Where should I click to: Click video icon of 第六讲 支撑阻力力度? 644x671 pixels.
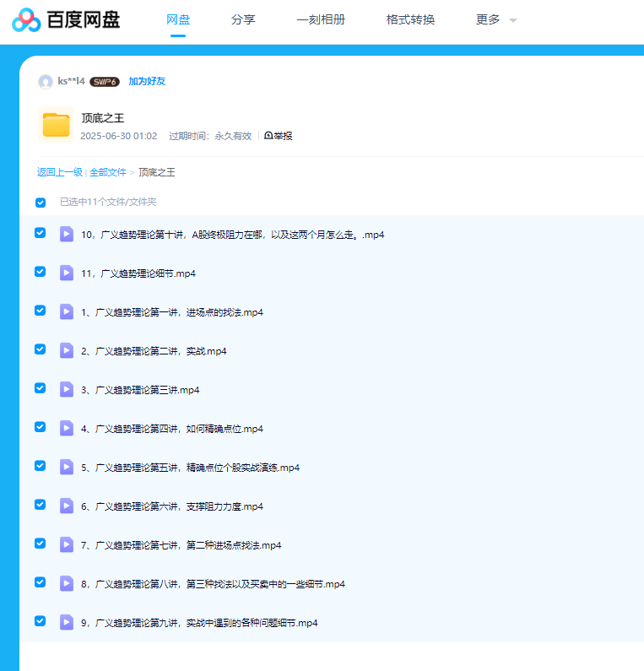67,506
